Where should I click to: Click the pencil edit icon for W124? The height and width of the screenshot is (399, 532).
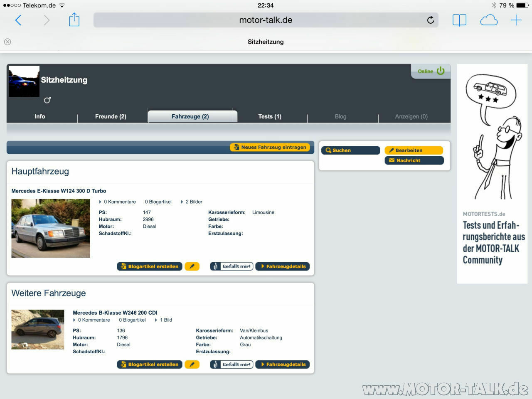pos(192,266)
